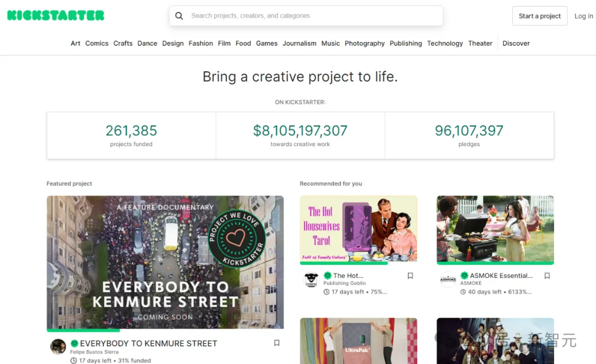Viewport: 596px width, 364px height.
Task: Click the clock icon beside 17 days left • 31% funded
Action: tap(73, 361)
